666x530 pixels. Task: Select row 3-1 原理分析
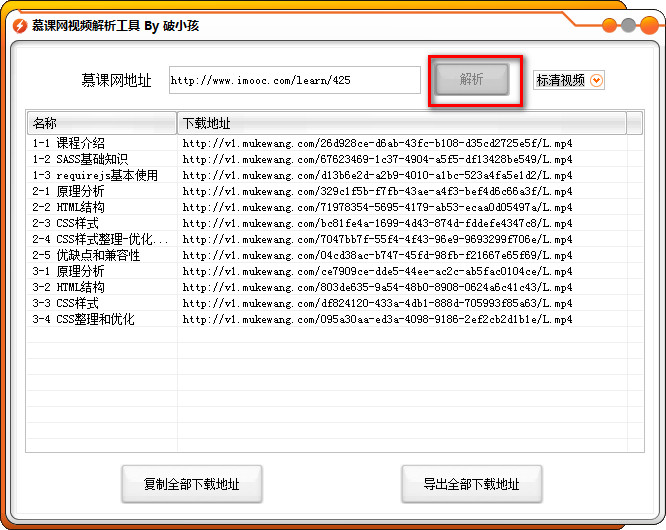point(335,271)
